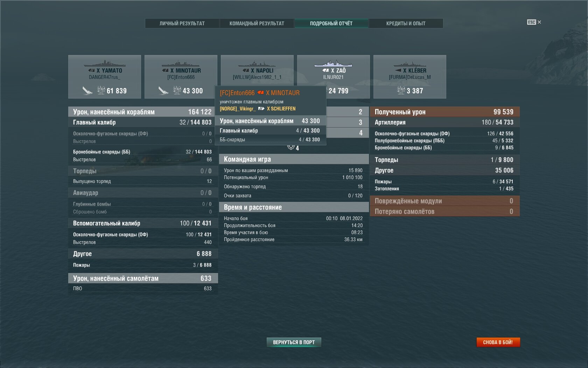
Task: Click the Другое 35 006 row
Action: coord(444,170)
